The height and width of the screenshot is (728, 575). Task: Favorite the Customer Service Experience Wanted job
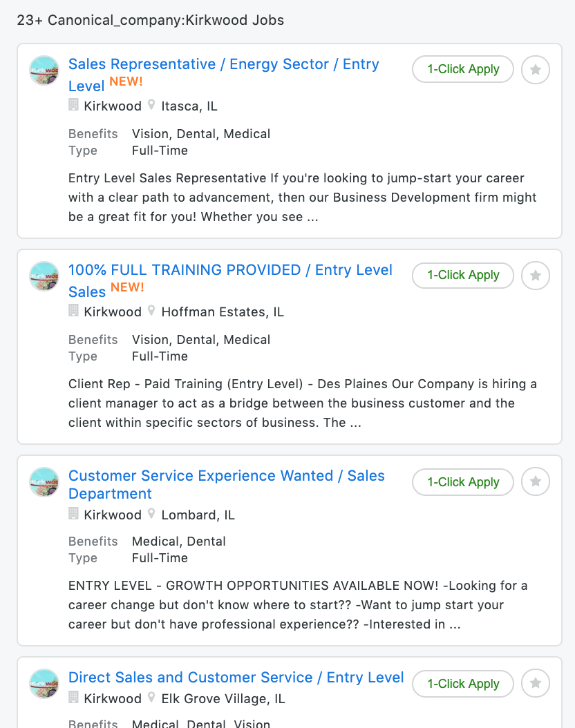[x=536, y=481]
